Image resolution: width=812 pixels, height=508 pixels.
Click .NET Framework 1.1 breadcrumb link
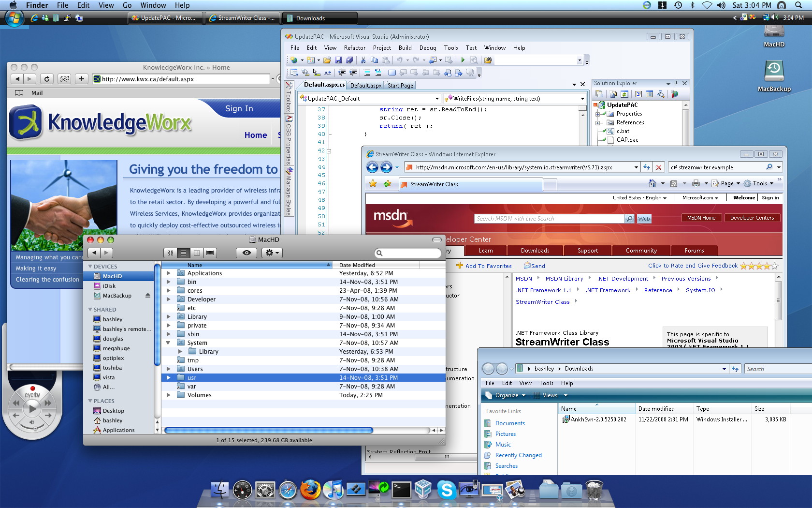tap(543, 290)
